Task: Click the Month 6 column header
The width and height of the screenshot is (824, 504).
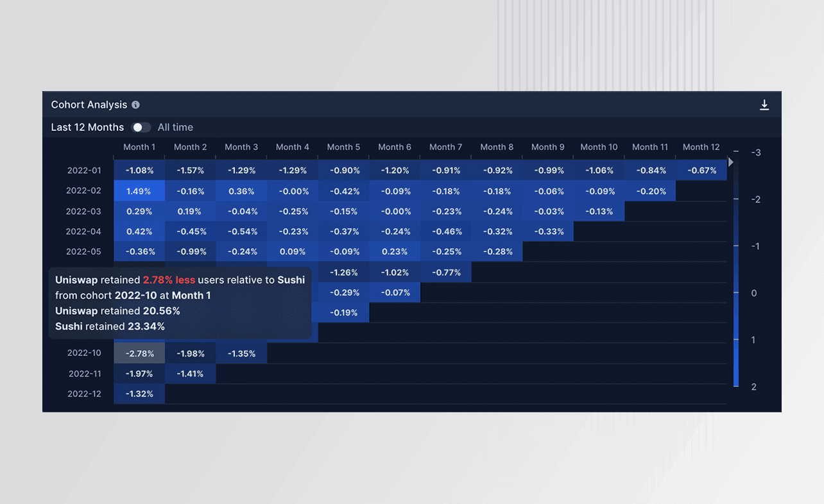Action: point(395,147)
